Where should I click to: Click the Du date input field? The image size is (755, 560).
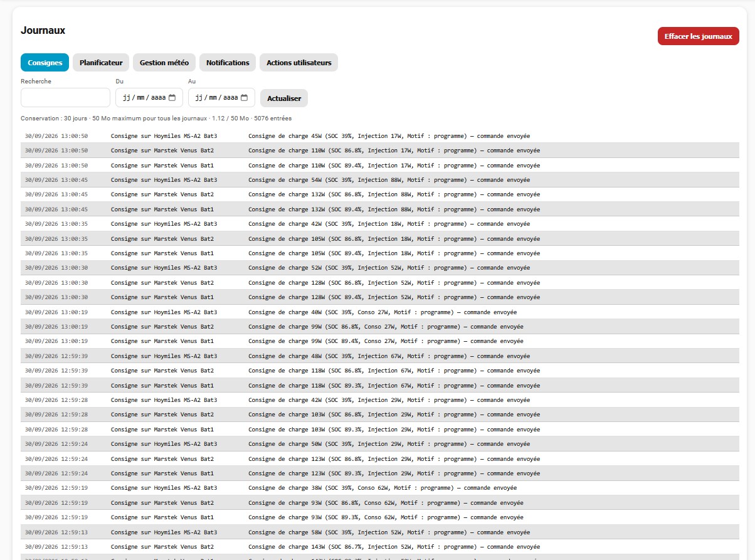(149, 98)
